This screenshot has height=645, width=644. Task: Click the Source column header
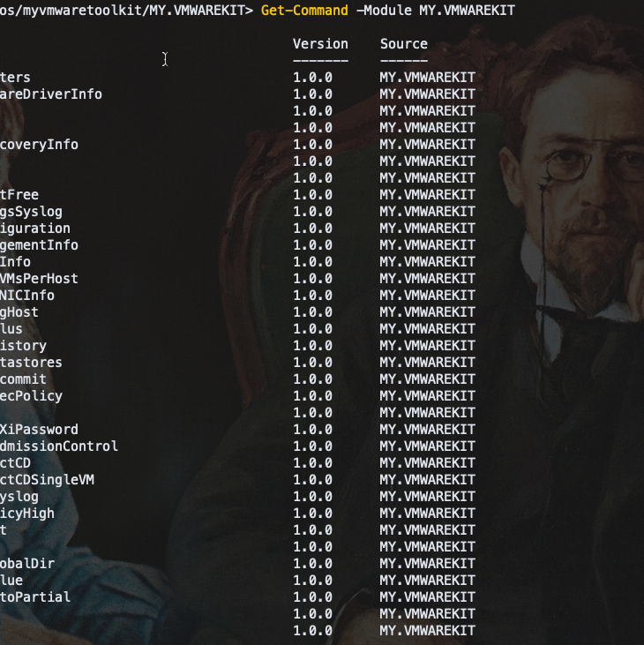coord(403,43)
